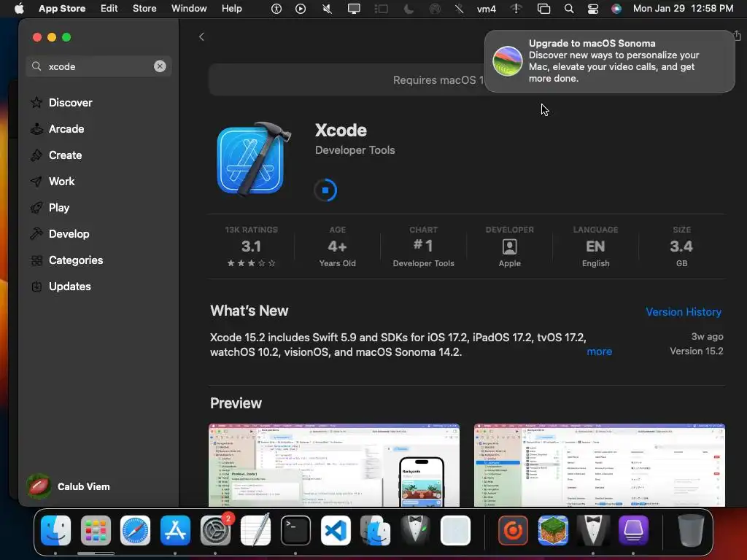Open Version History link
Image resolution: width=747 pixels, height=560 pixels.
(x=683, y=312)
